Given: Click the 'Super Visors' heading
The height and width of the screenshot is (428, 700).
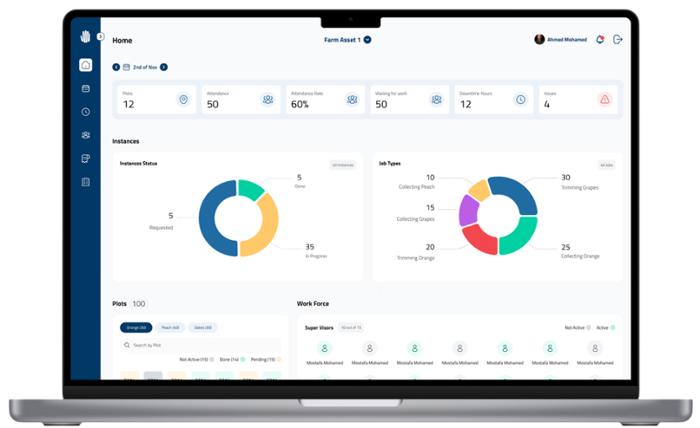Looking at the screenshot, I should (x=319, y=328).
